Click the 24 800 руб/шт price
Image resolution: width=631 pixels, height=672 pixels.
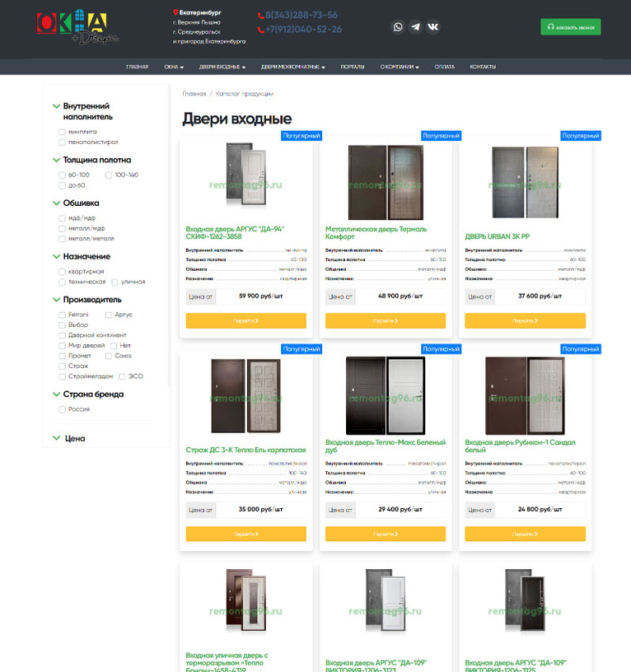coord(540,510)
